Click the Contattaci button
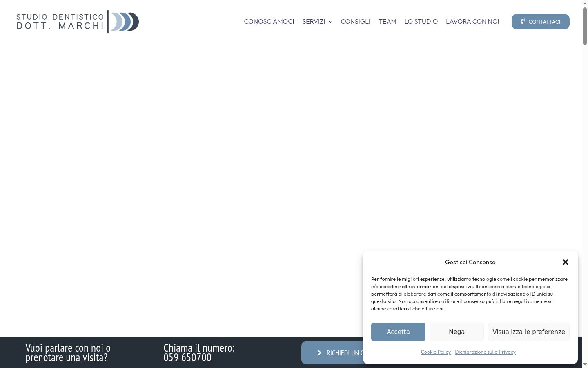 [x=541, y=22]
